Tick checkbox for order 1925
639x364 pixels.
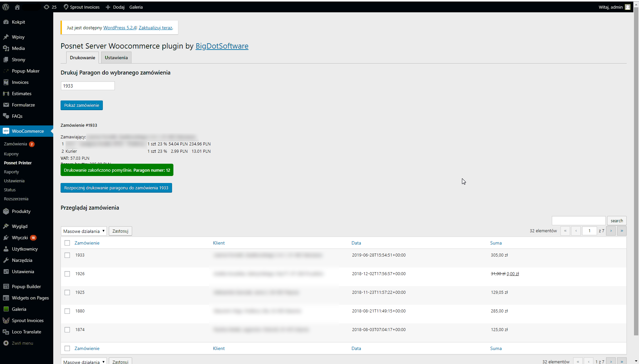click(67, 292)
